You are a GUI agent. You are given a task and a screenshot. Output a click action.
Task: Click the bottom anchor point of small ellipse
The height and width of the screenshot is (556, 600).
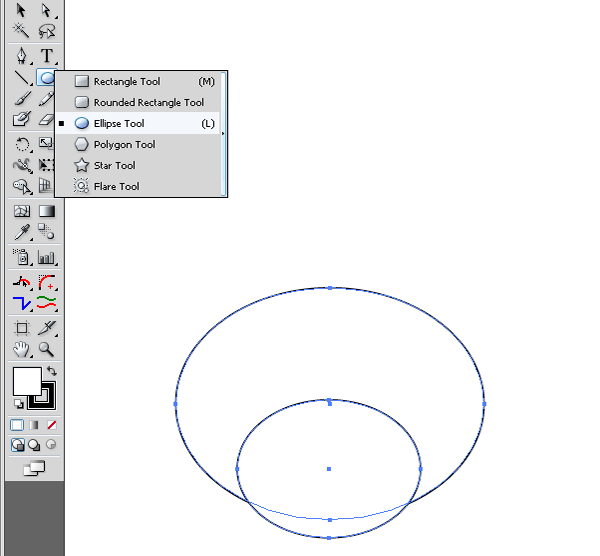(329, 538)
